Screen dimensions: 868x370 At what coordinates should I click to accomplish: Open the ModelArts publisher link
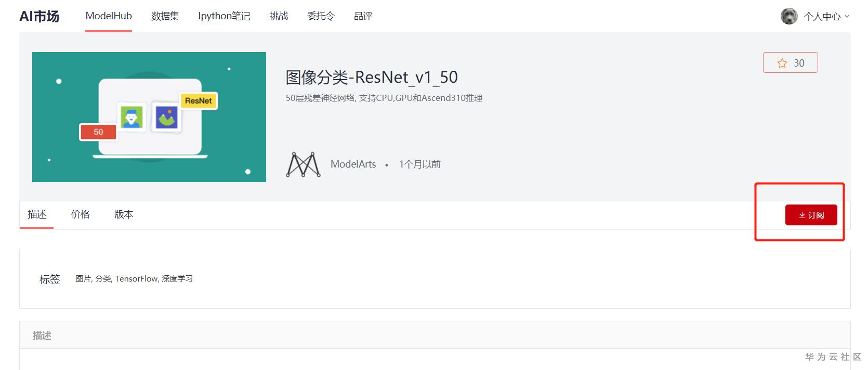click(x=353, y=164)
